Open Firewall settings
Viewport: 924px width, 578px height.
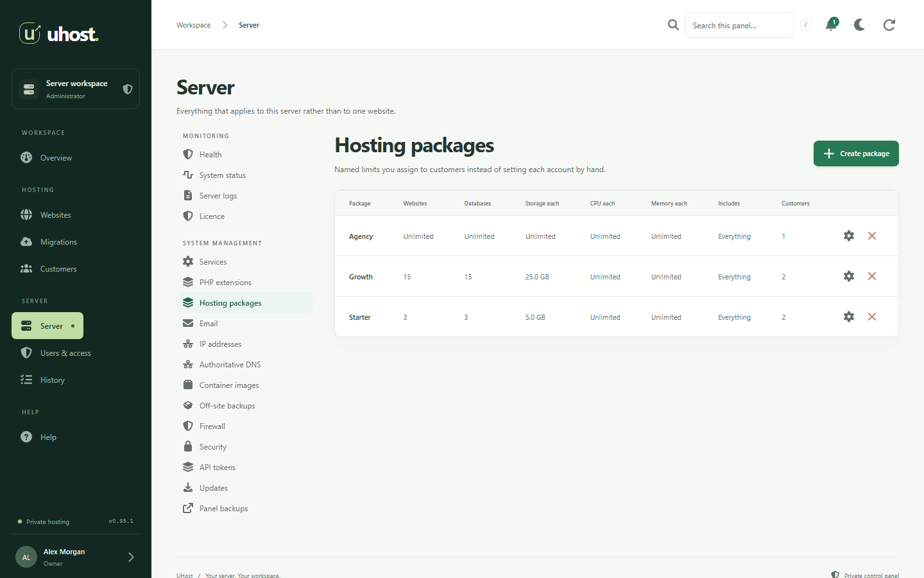[x=245, y=426]
